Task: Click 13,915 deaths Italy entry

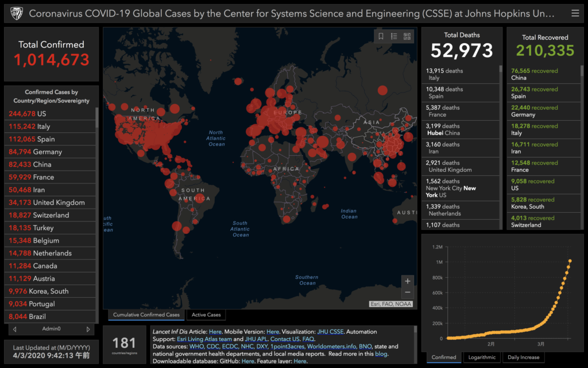Action: point(460,74)
